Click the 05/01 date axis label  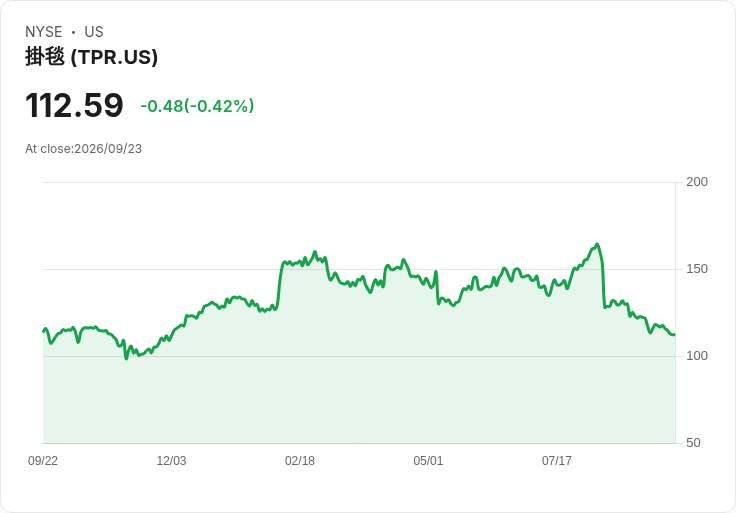pos(428,461)
